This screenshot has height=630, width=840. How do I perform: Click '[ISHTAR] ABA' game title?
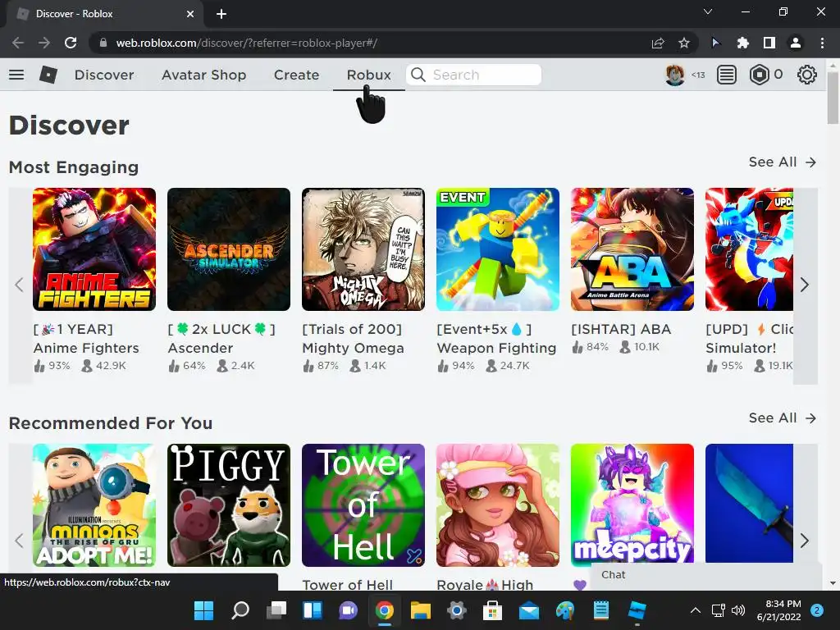pyautogui.click(x=621, y=329)
